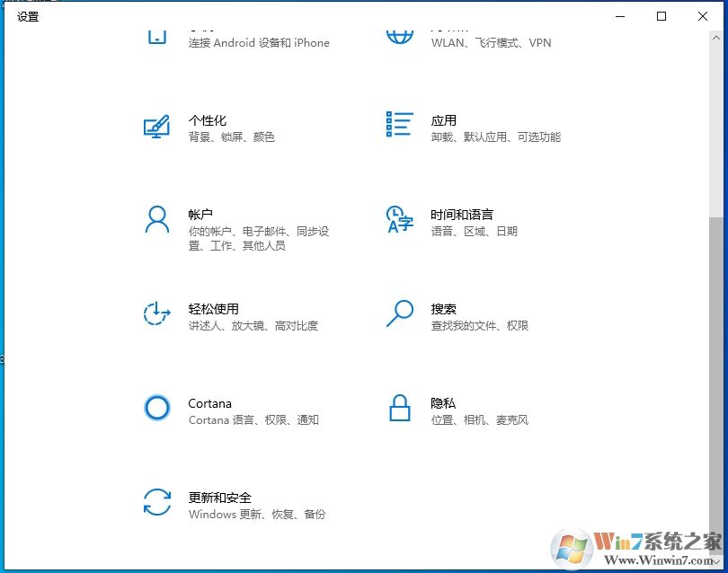The image size is (728, 573).
Task: Select the 轻松使用 (Ease of Access) icon
Action: [157, 314]
